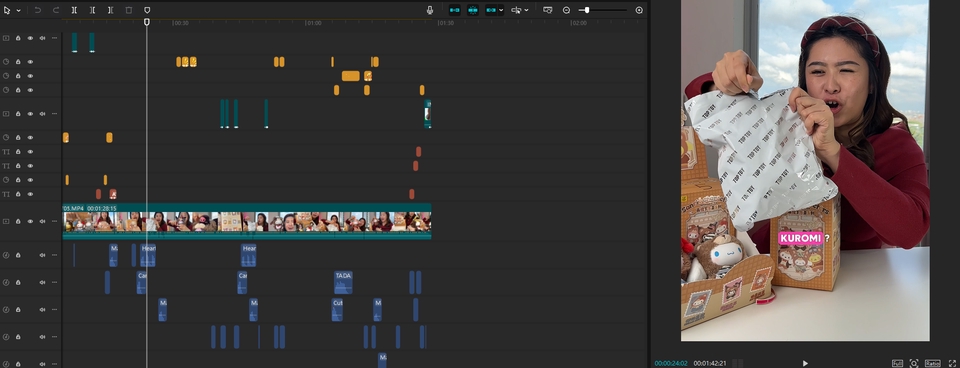The image size is (960, 368).
Task: Expand the preview to full screen
Action: click(x=952, y=363)
